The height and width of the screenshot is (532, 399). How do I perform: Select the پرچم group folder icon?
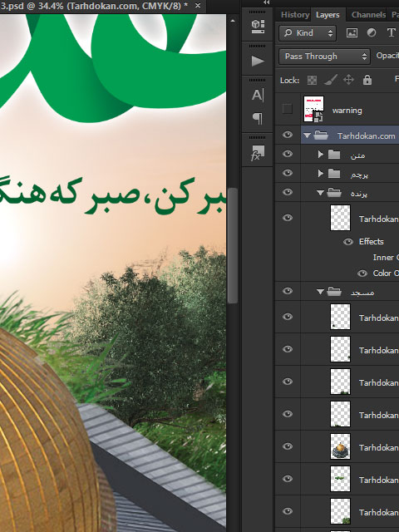click(x=334, y=174)
